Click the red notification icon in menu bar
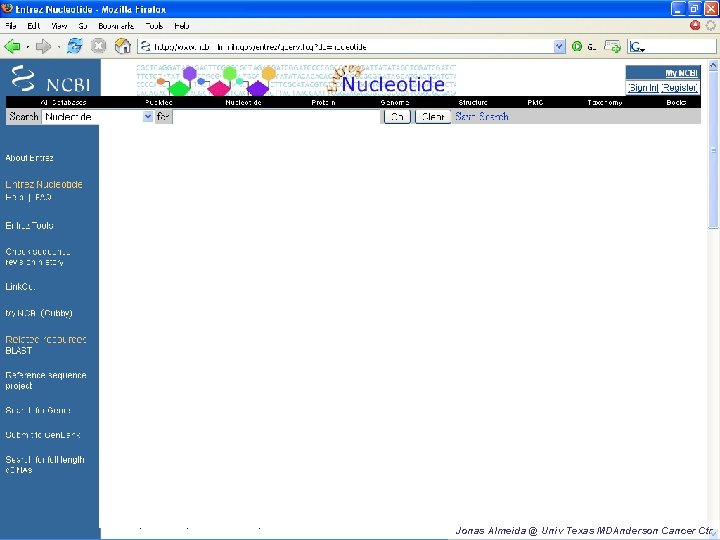The width and height of the screenshot is (720, 540). point(695,26)
